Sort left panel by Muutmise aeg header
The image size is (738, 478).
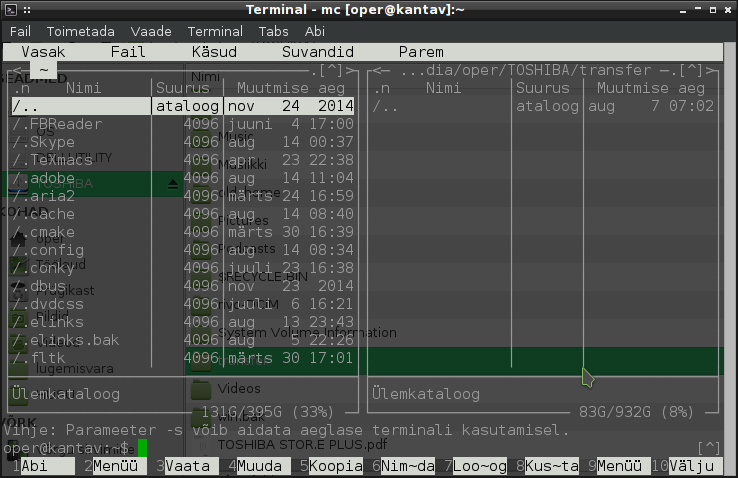tap(291, 88)
